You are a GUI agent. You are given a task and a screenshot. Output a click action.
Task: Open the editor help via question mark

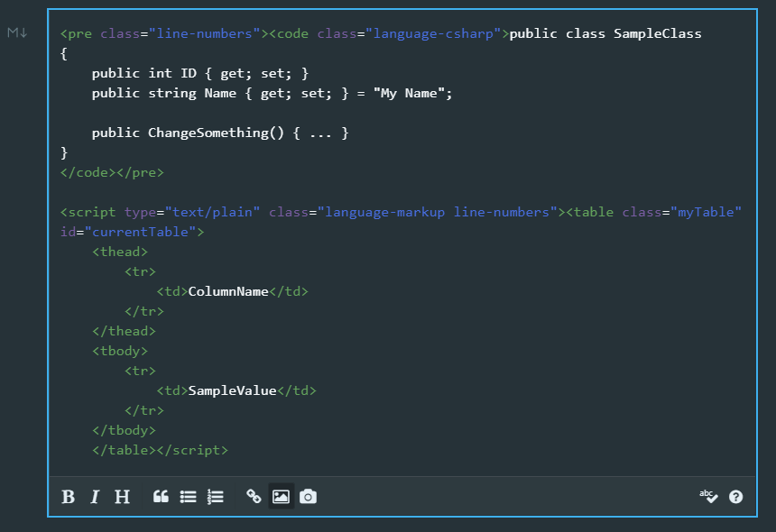click(736, 497)
